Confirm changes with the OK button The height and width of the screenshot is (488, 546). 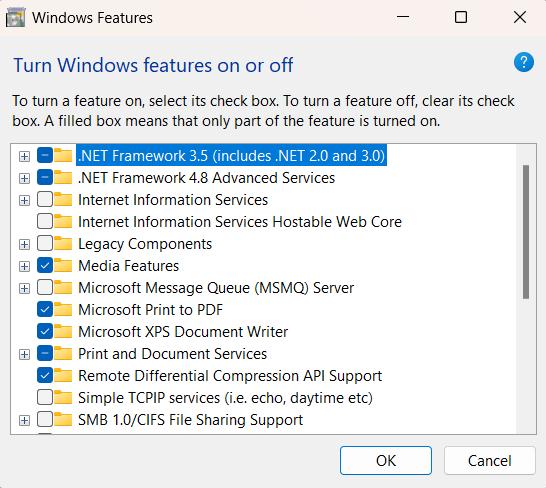(x=386, y=460)
